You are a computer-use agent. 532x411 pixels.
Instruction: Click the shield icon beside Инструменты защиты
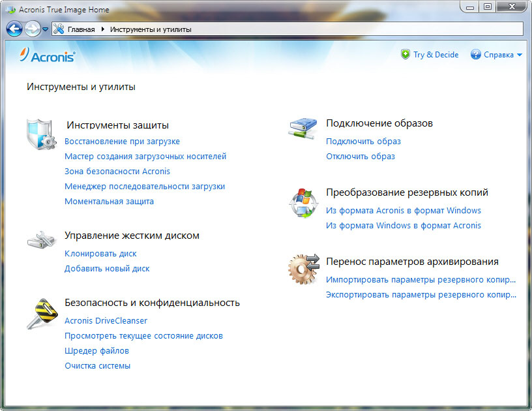click(x=41, y=134)
